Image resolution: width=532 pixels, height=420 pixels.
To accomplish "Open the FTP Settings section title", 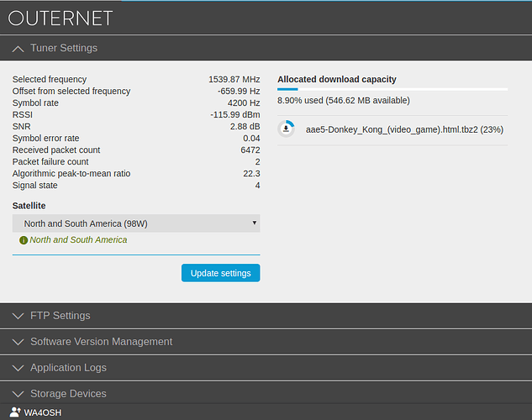I will click(61, 316).
